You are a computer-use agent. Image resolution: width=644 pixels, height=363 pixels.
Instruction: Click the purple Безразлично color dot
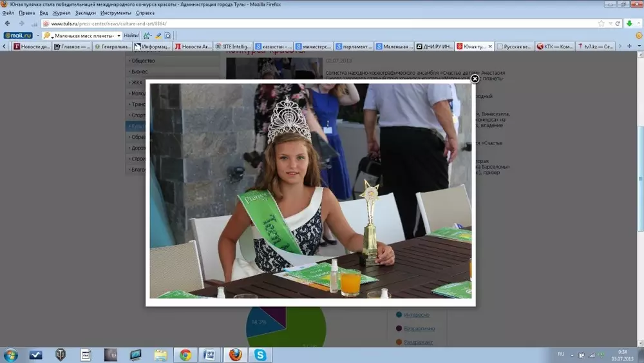(x=399, y=328)
